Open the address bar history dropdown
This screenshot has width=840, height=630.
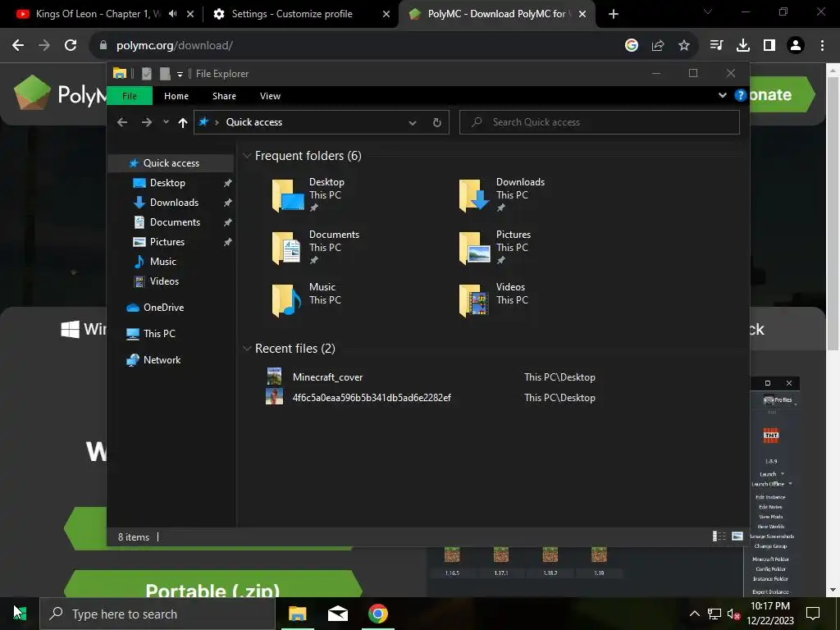pos(413,123)
